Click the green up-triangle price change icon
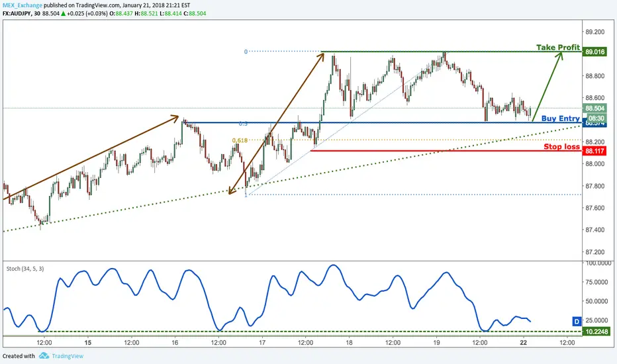The height and width of the screenshot is (364, 617). point(64,13)
